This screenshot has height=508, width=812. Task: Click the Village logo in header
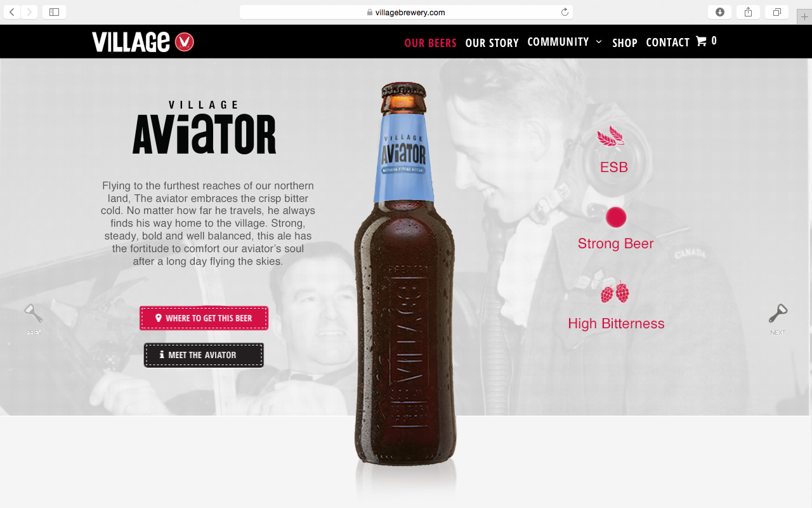(x=143, y=42)
